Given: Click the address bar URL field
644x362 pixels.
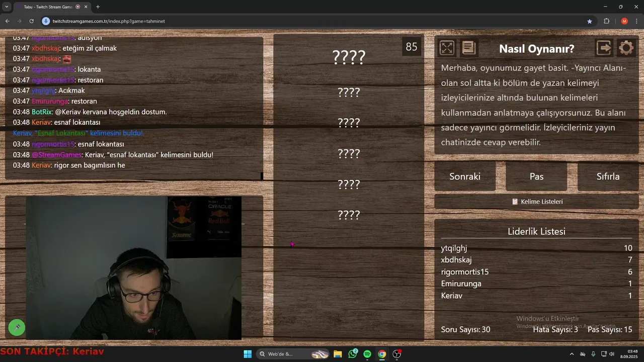Looking at the screenshot, I should click(x=312, y=21).
